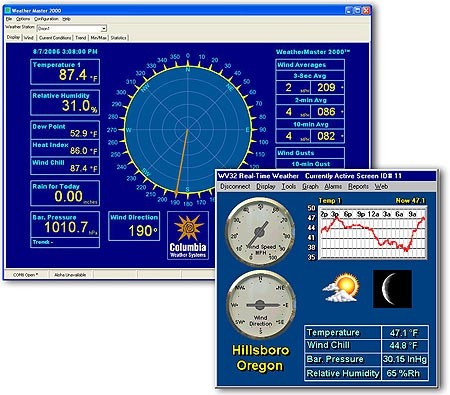Click the Weather Master 2000 title bar icon
This screenshot has width=450, height=395.
pos(8,10)
